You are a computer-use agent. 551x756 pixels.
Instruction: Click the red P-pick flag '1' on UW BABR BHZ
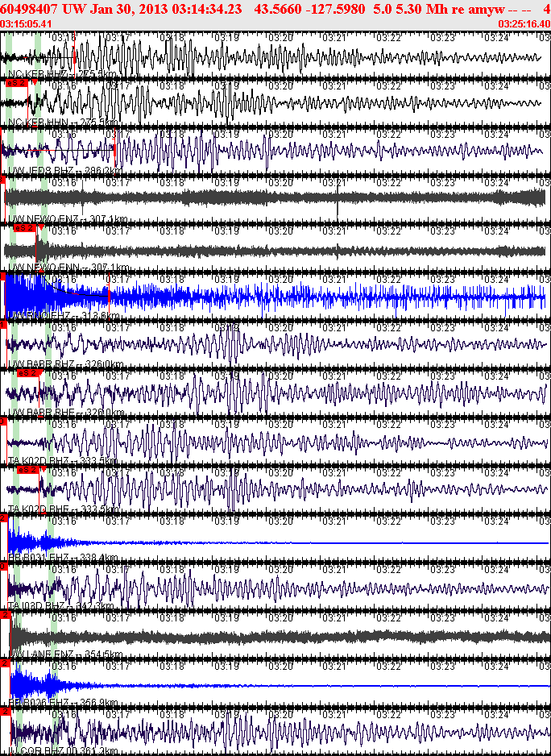coord(3,325)
